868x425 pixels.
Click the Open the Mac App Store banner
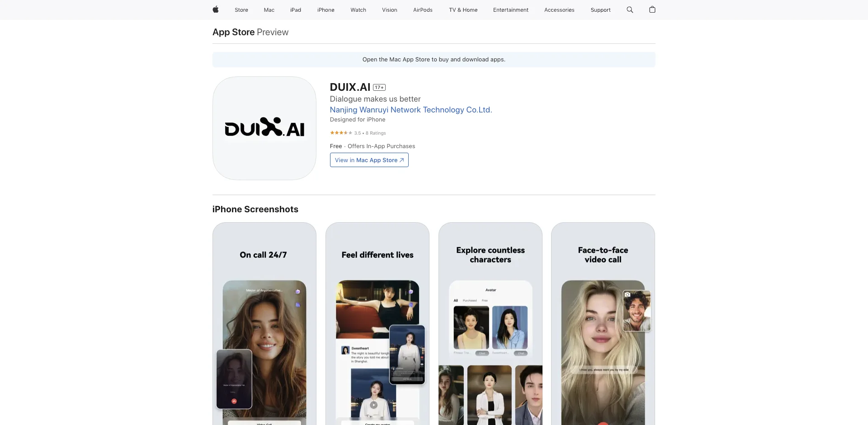[434, 60]
